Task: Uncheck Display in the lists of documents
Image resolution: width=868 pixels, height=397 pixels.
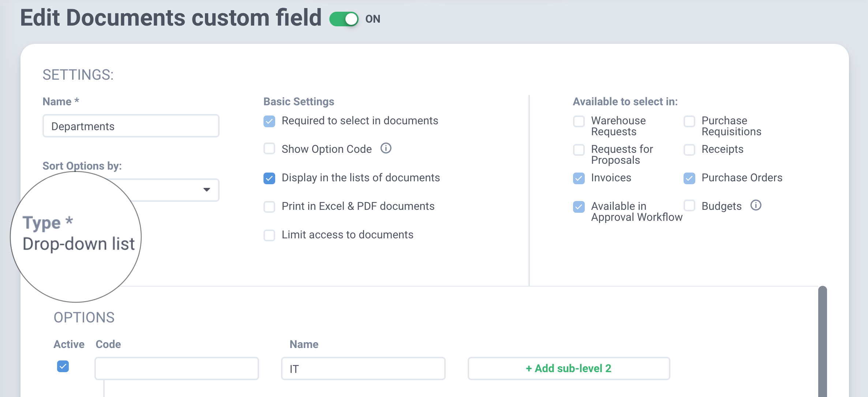Action: [269, 178]
